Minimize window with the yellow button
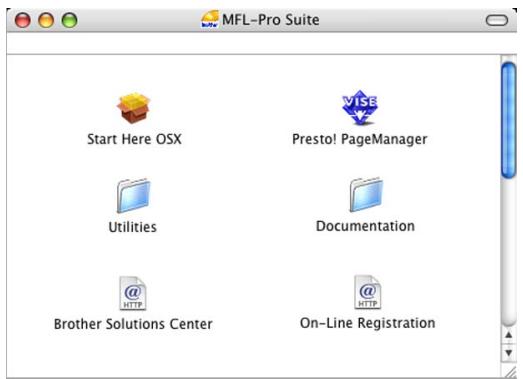The width and height of the screenshot is (523, 379). click(46, 20)
